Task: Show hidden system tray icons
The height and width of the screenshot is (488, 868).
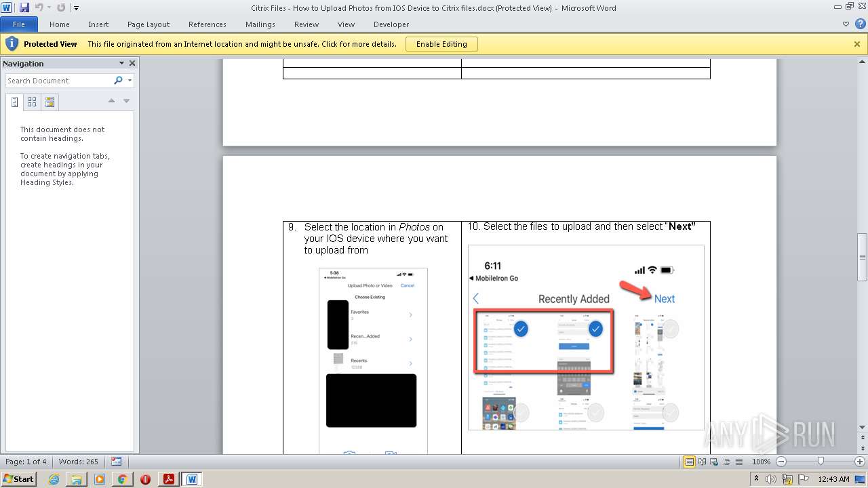Action: coord(757,479)
